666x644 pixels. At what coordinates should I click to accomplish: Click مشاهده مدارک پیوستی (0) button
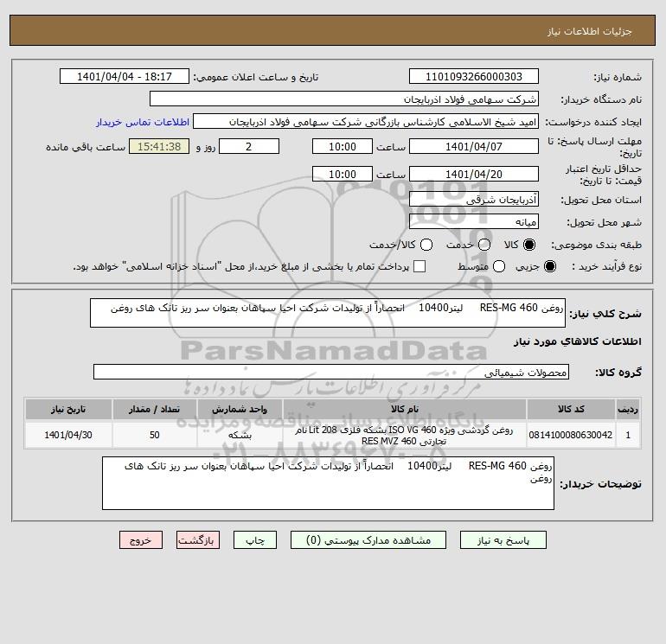point(368,540)
